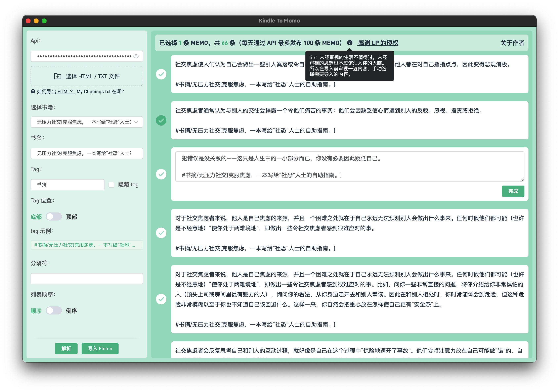Viewport: 559px width, 392px height.
Task: Click the 底部 label
Action: click(36, 216)
